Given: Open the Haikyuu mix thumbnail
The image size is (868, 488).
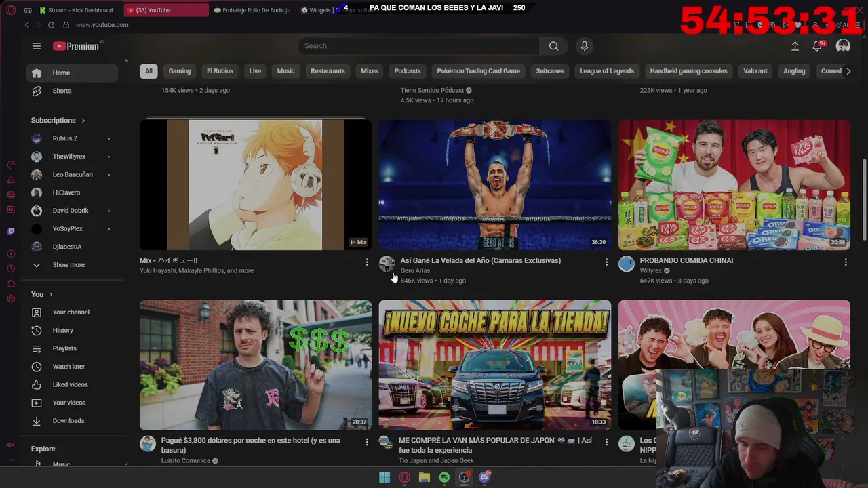Looking at the screenshot, I should click(x=256, y=185).
